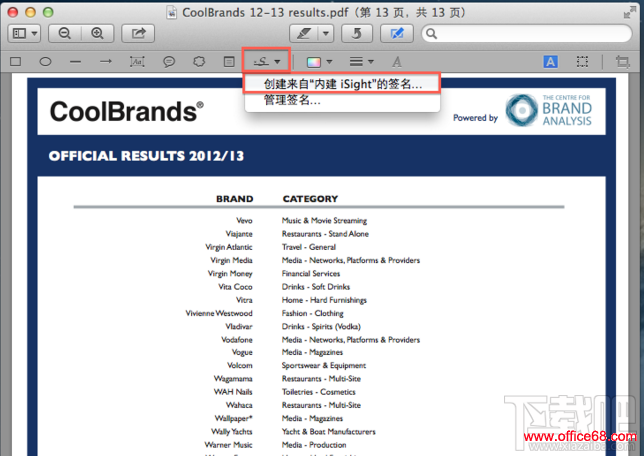Click the Drinks - Spirits (Vodka) category
644x456 pixels.
tap(321, 327)
